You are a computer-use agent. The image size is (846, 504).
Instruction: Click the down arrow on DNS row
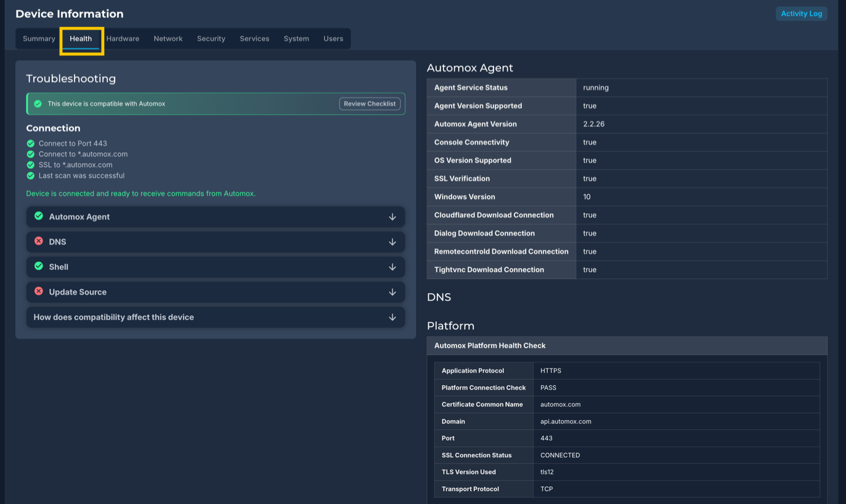[x=392, y=242]
